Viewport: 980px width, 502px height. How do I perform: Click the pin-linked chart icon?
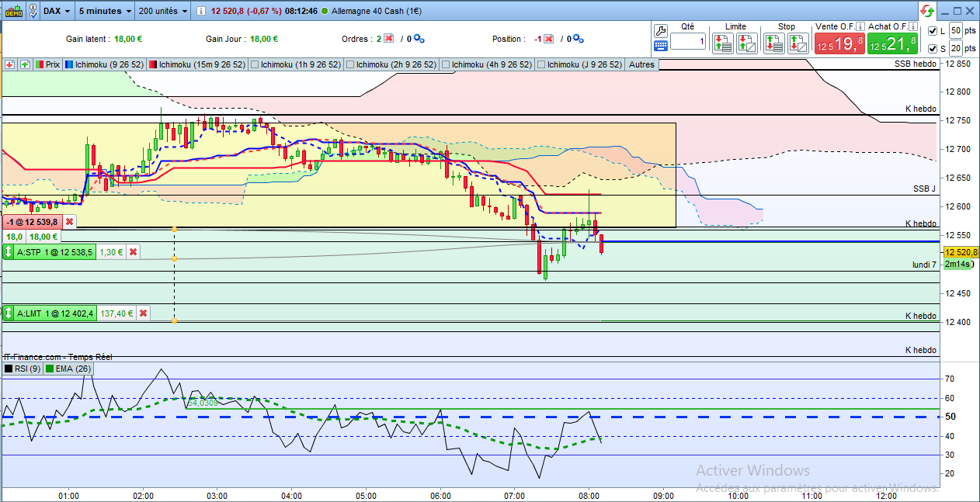(33, 11)
